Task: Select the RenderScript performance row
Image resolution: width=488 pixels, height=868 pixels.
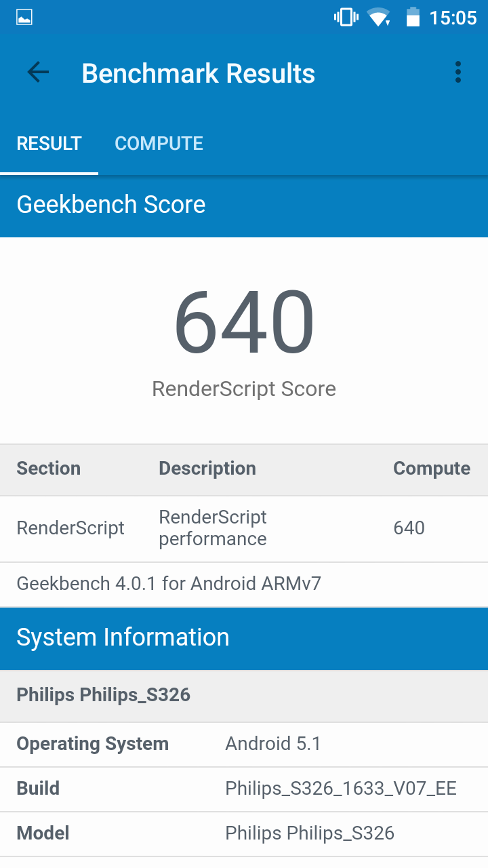Action: pos(244,528)
